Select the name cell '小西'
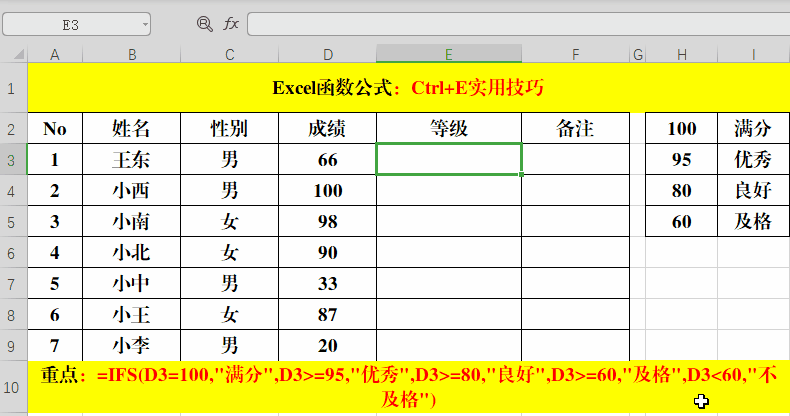Viewport: 790px width, 416px height. (x=131, y=191)
